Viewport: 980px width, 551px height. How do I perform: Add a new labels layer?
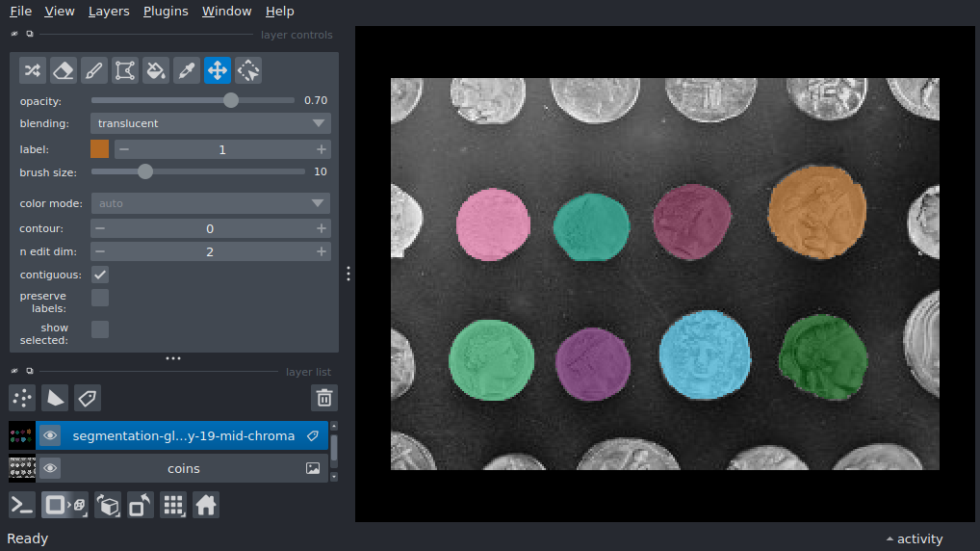click(88, 398)
